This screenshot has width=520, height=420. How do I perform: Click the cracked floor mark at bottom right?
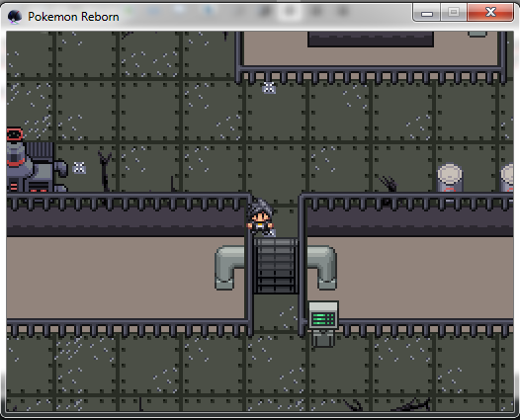click(x=412, y=404)
